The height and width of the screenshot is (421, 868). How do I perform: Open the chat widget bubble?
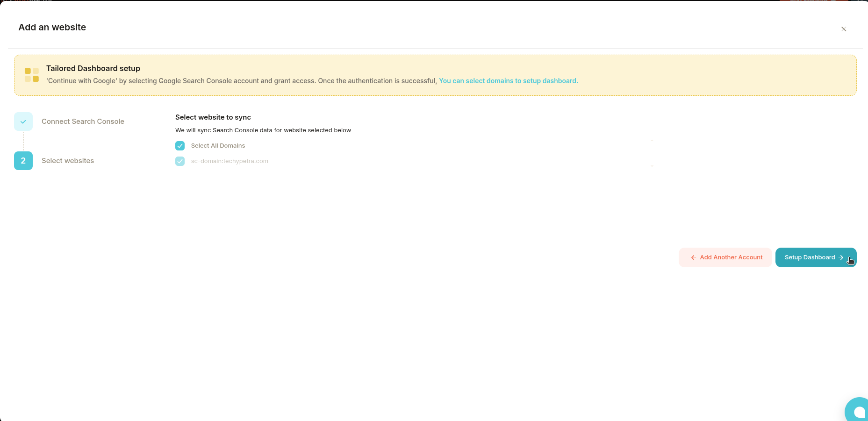pos(858,410)
